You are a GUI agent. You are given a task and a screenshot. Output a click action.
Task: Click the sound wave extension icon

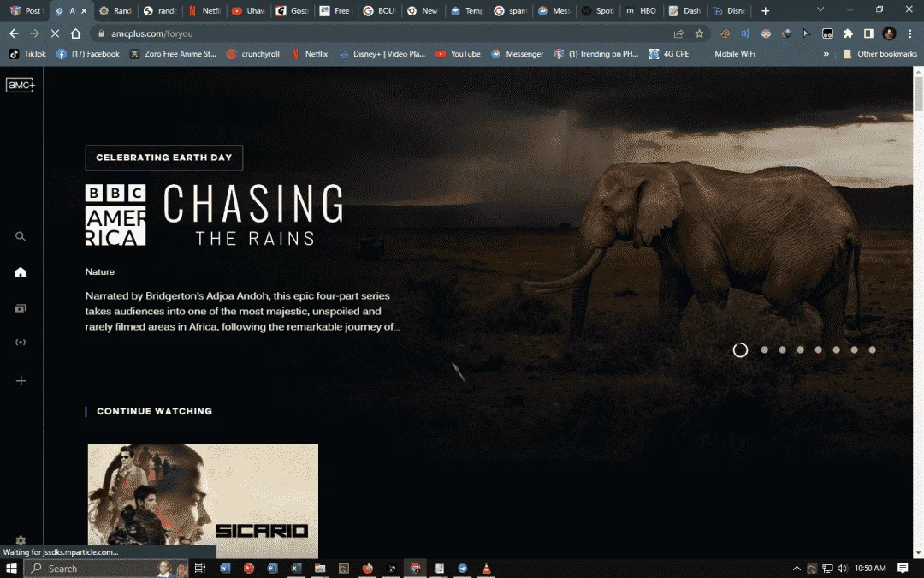coord(745,33)
